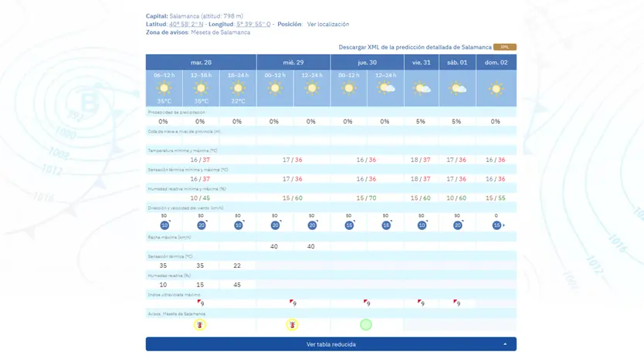Image resolution: width=644 pixels, height=362 pixels.
Task: Click UV index 9 flag for sáb. 01
Action: click(456, 303)
